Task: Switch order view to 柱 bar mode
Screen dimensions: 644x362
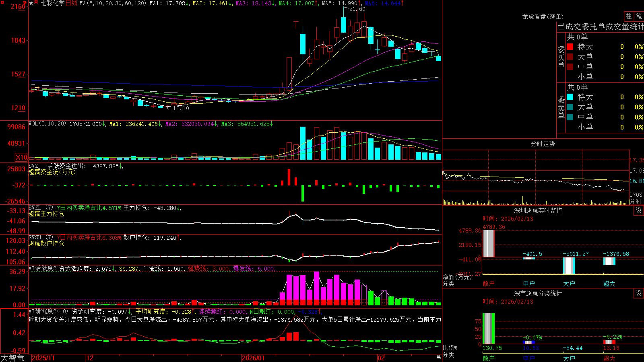Action: 629,16
